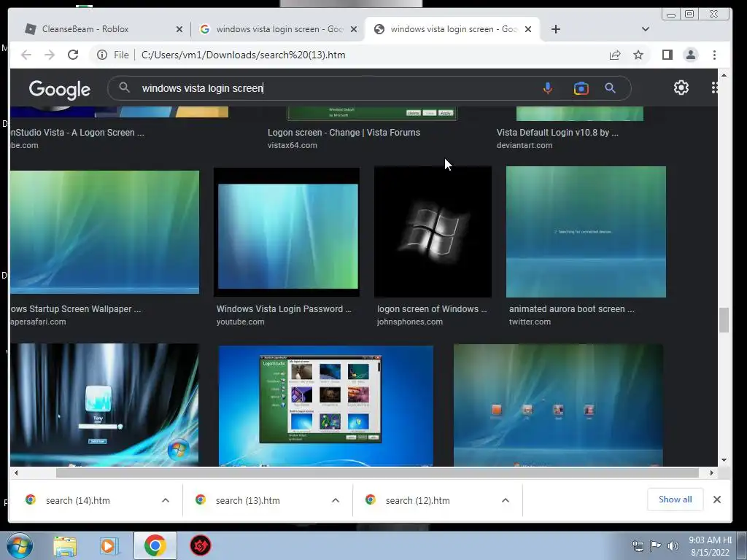View site information icon beside File

(x=102, y=55)
